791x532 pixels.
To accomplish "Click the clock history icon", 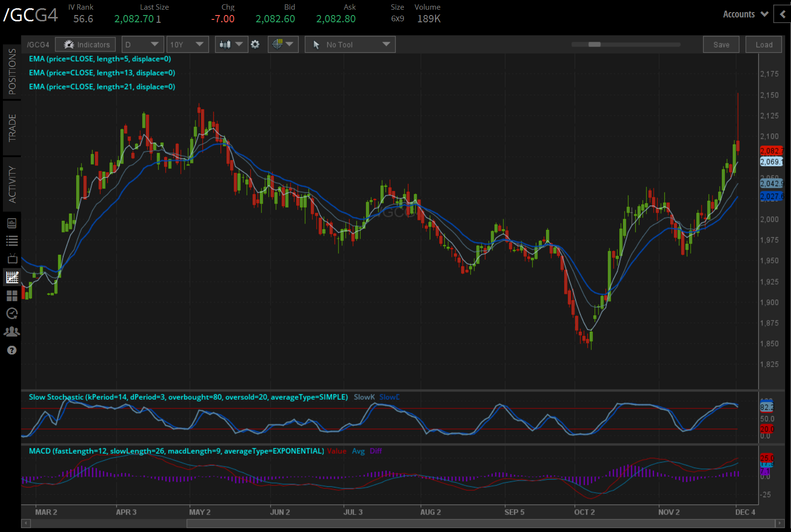I will (x=12, y=314).
